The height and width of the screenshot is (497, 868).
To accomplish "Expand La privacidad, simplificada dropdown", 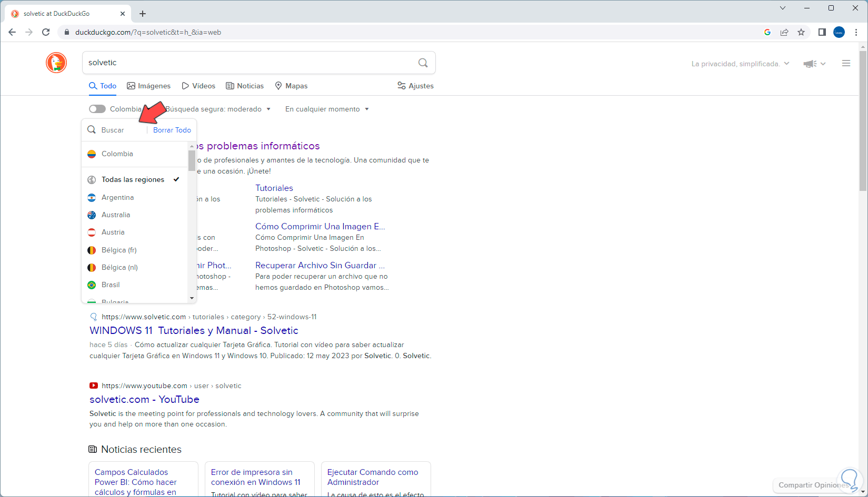I will tap(740, 64).
